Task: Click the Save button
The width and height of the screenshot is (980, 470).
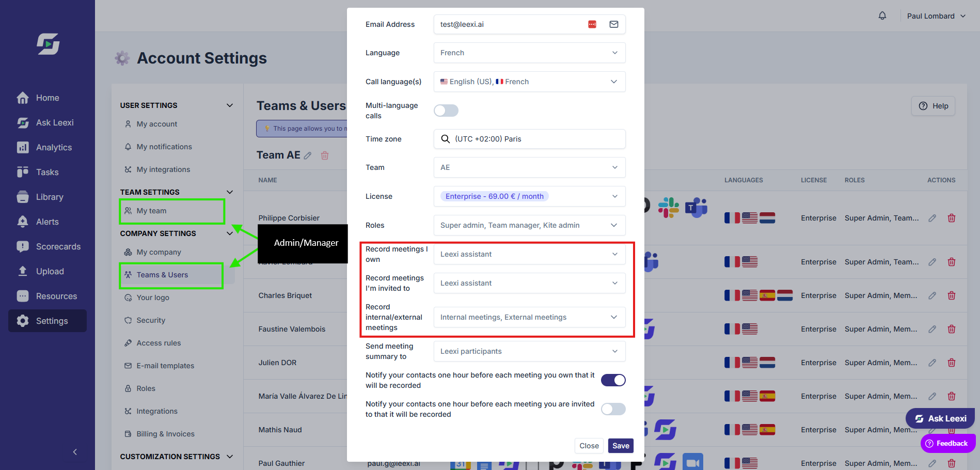Action: point(621,446)
